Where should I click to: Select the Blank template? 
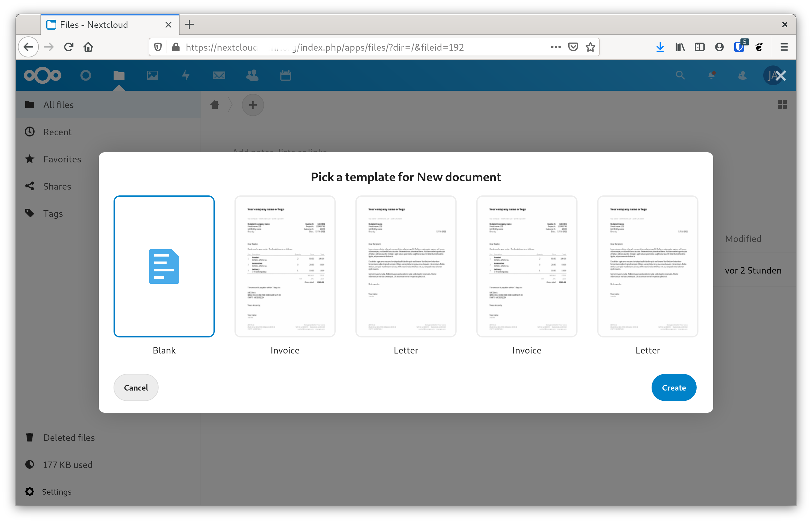[164, 267]
